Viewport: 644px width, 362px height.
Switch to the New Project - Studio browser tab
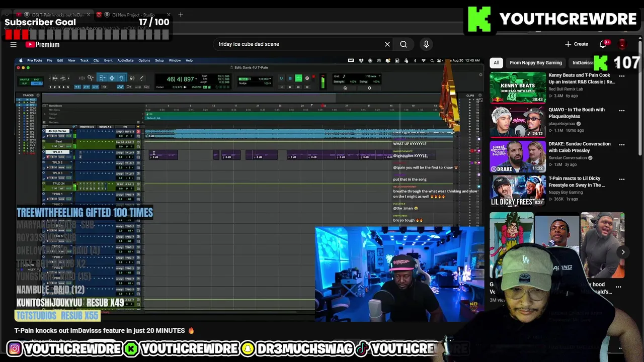tap(133, 15)
